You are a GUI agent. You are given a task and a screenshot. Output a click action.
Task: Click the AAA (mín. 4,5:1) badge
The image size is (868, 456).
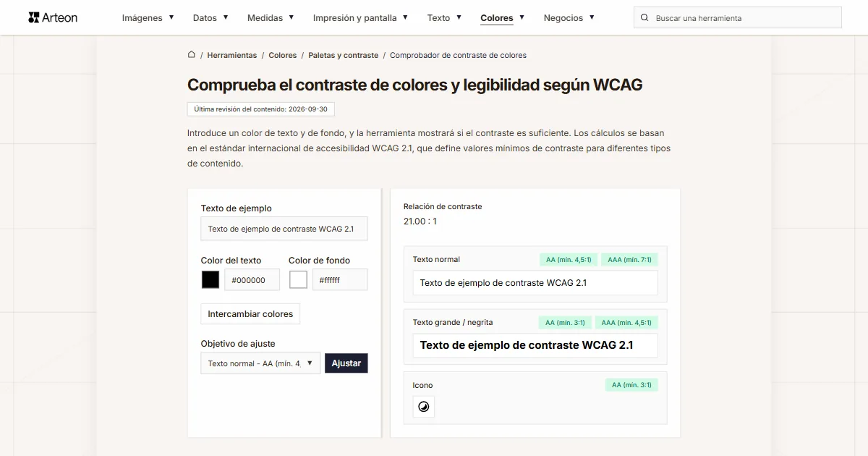(626, 322)
